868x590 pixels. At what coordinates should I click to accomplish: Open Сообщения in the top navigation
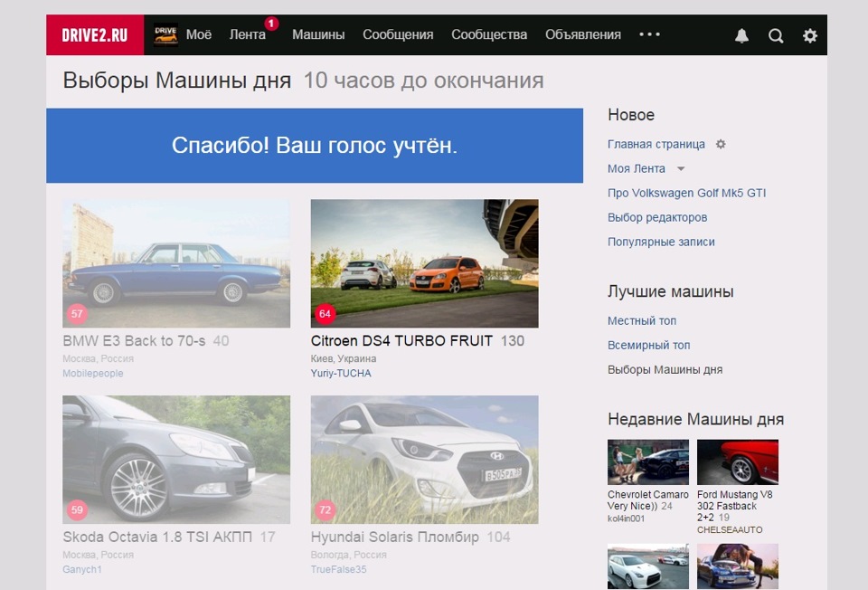click(x=398, y=34)
